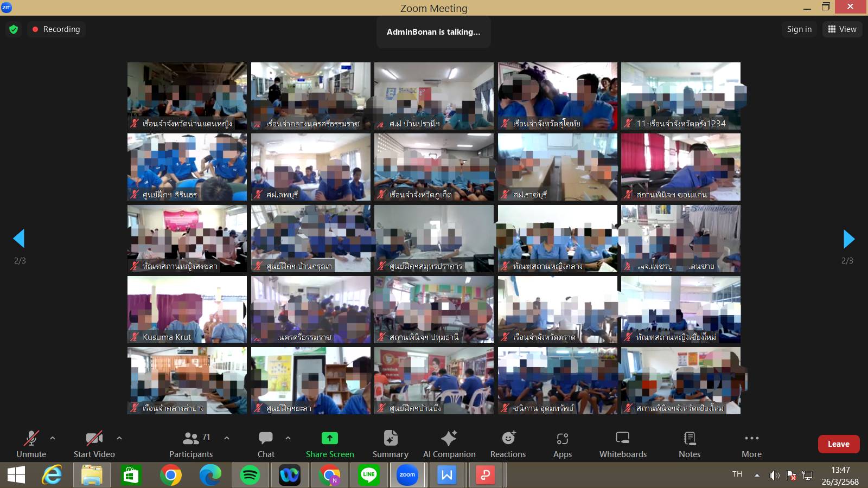Screen dimensions: 868x488
Task: Open the Reactions menu
Action: pyautogui.click(x=508, y=444)
